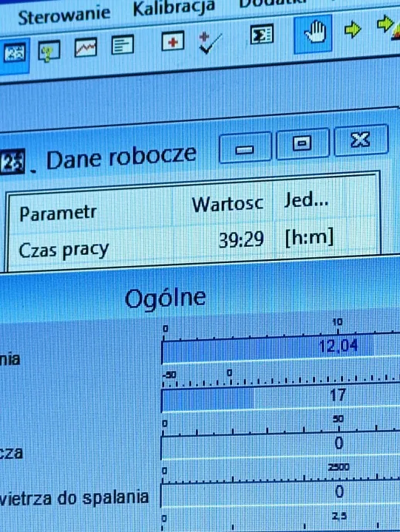This screenshot has height=532, width=400.
Task: Click the [h:m] unit cell
Action: (x=309, y=237)
